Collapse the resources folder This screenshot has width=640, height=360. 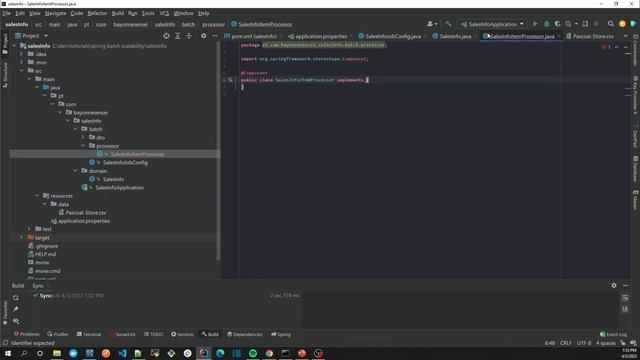(37, 196)
